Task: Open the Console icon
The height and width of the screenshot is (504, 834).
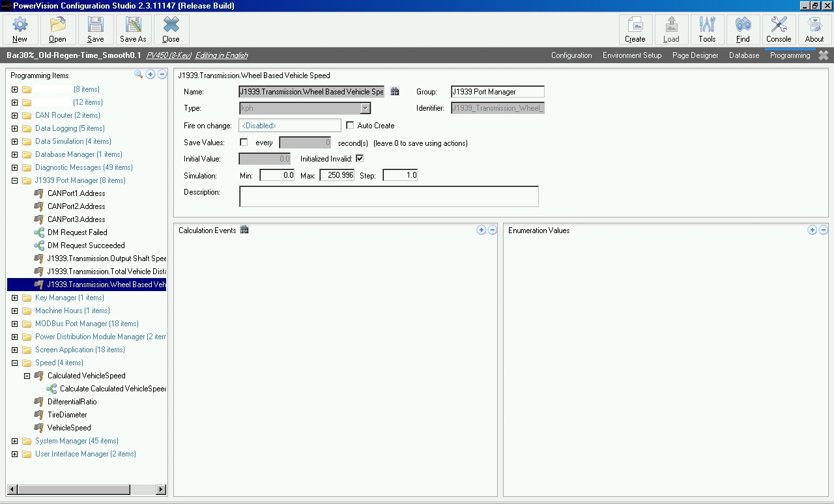Action: click(779, 30)
